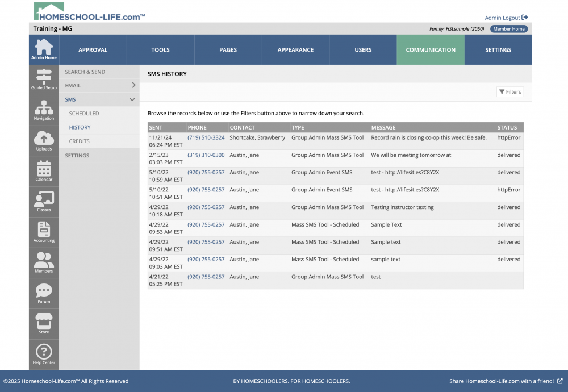Expand the Email submenu chevron

(x=133, y=85)
